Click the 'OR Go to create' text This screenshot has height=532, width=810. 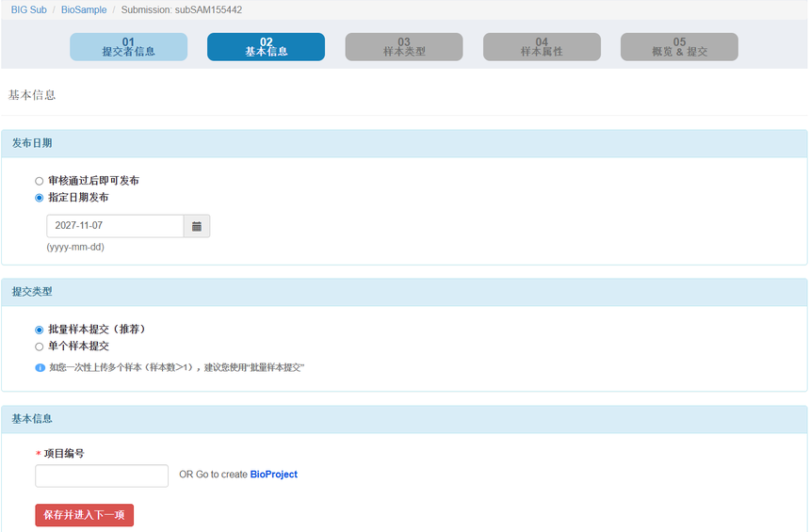point(214,475)
